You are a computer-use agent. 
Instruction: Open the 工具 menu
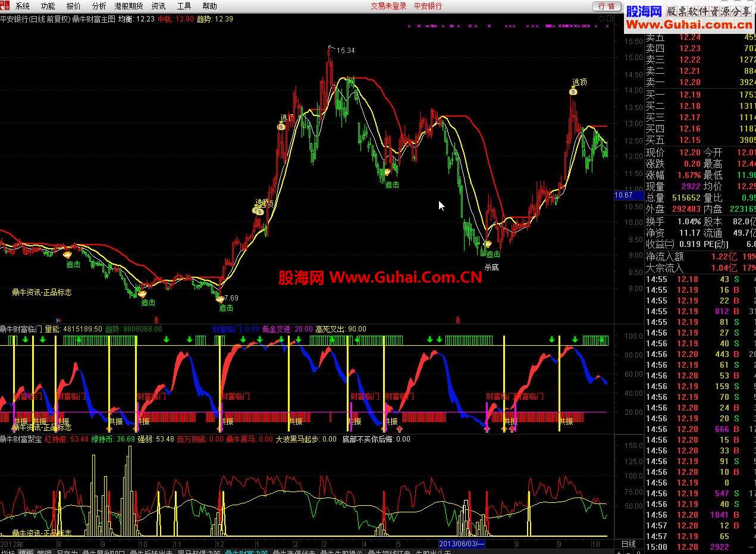(184, 6)
